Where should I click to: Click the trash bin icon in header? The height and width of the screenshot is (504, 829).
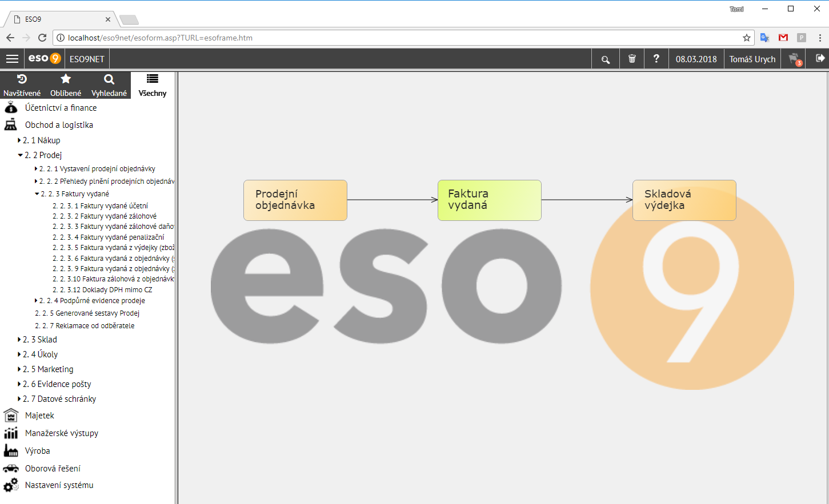coord(632,59)
